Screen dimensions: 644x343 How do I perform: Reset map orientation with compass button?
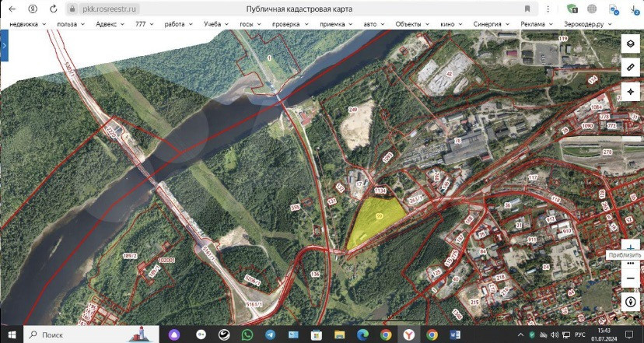(x=630, y=302)
